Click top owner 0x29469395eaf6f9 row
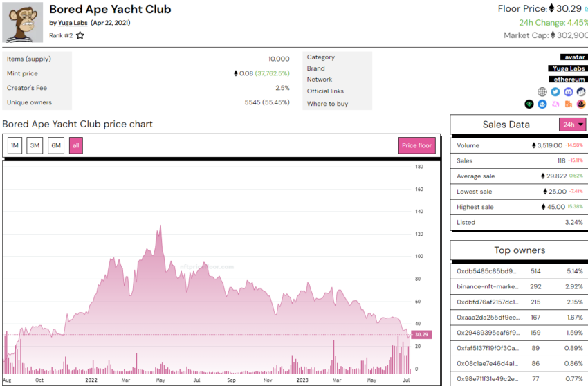The height and width of the screenshot is (386, 588). point(520,333)
